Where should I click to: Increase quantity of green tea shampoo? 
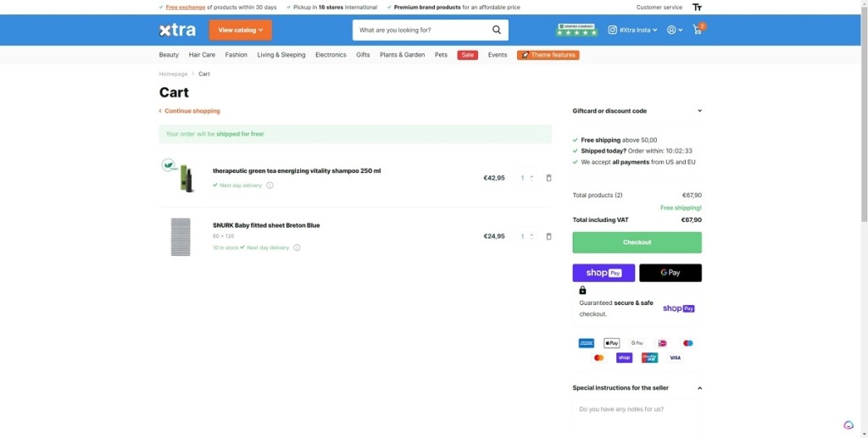tap(531, 175)
